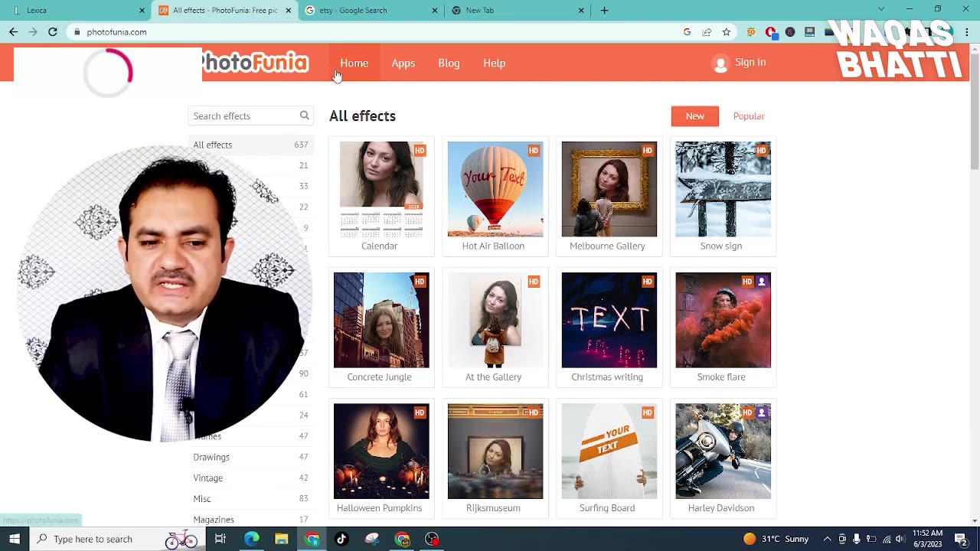
Task: Click the Wi-Fi network icon in system tray
Action: point(886,539)
